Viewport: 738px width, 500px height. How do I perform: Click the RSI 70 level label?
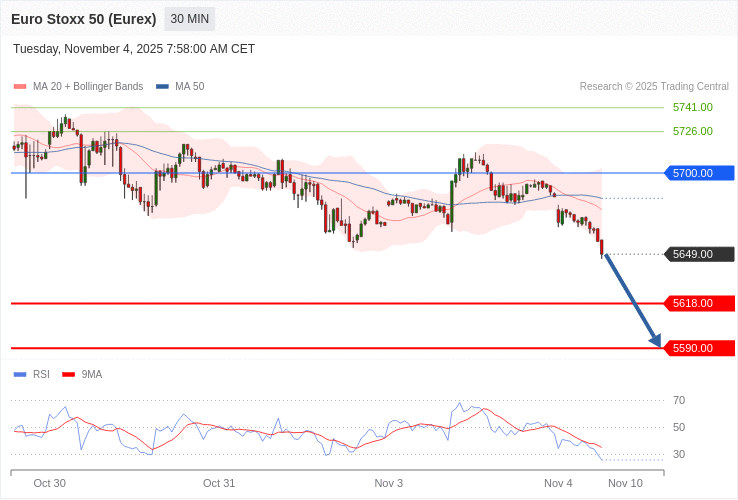click(x=679, y=400)
